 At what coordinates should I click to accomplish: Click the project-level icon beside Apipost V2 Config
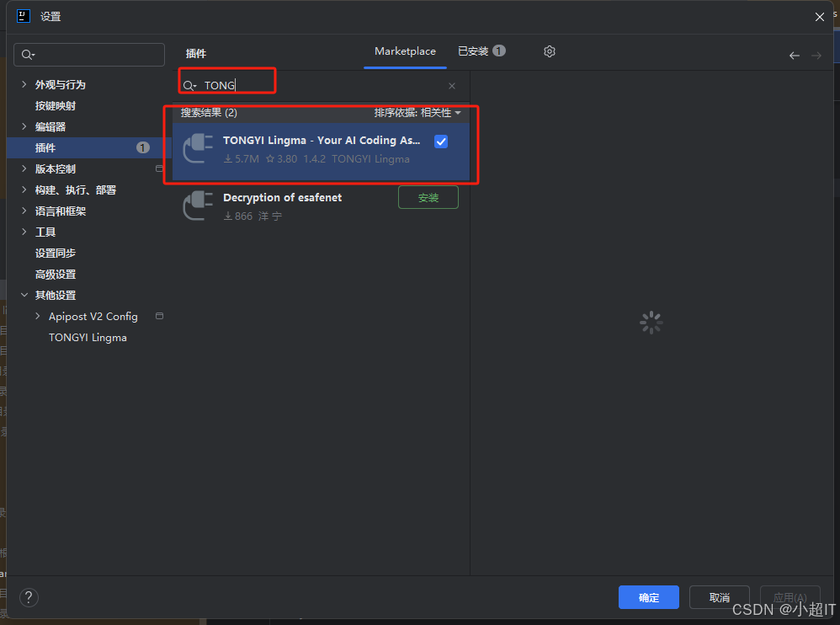159,316
